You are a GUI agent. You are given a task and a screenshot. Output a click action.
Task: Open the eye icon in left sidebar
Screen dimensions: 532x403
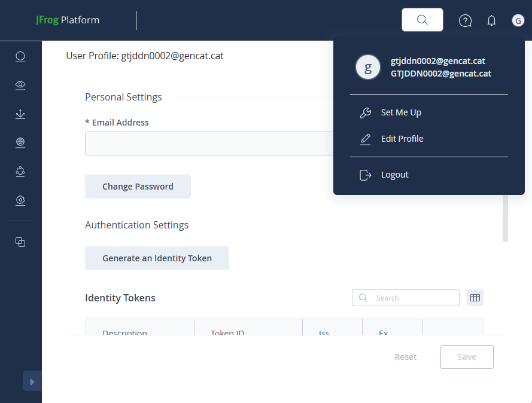tap(20, 85)
